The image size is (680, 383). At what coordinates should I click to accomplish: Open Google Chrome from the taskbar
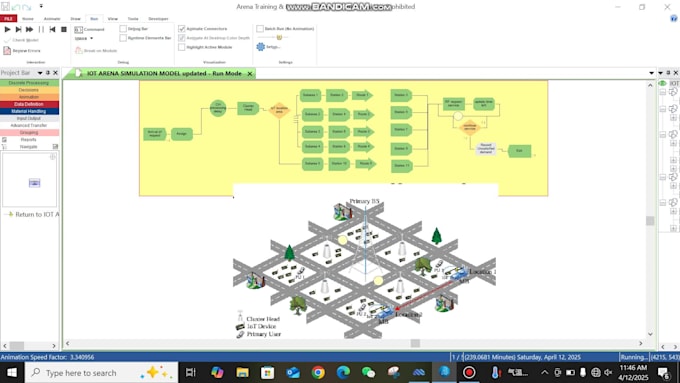click(x=318, y=373)
